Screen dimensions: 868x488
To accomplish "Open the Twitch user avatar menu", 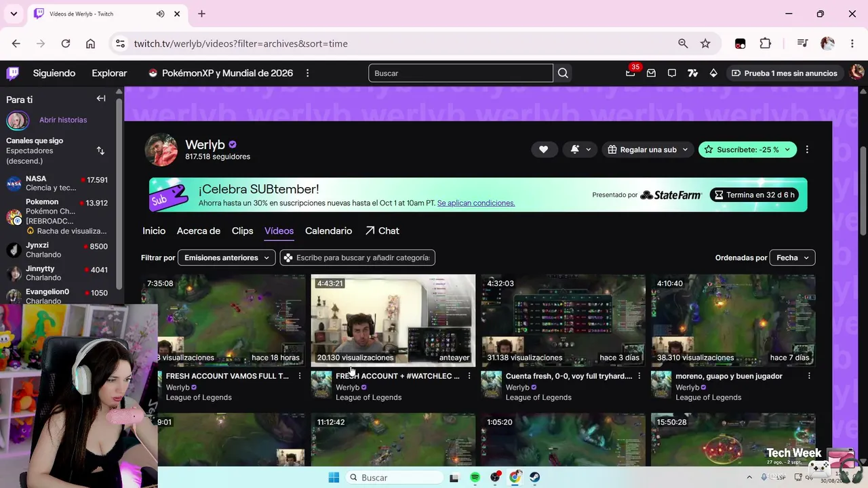I will [x=857, y=73].
